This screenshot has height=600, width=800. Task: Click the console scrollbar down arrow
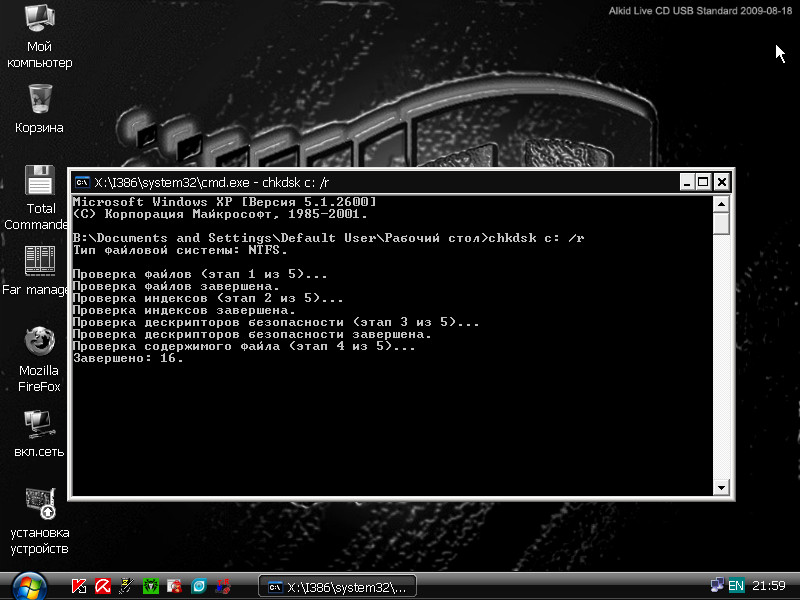tap(721, 487)
